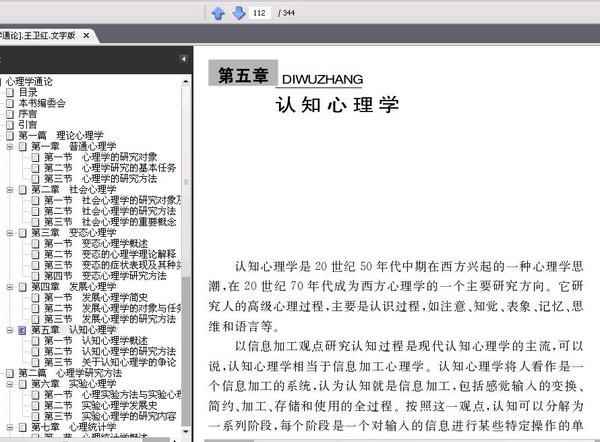This screenshot has width=600, height=442.
Task: Click bookmark icon beside 第七章 心理统计学
Action: pyautogui.click(x=23, y=427)
